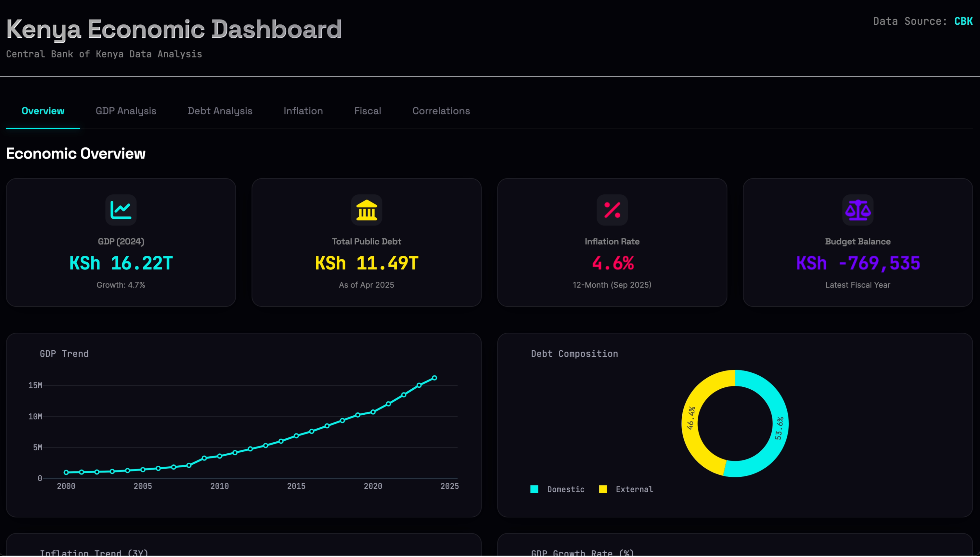The height and width of the screenshot is (557, 980).
Task: Click the Total Public Debt bank icon
Action: [x=366, y=210]
